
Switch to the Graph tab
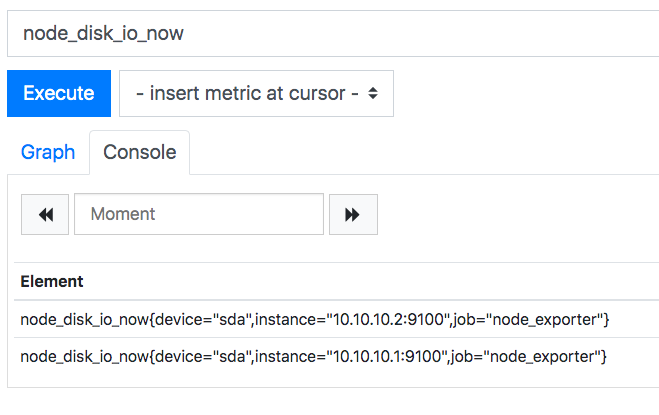[x=48, y=152]
